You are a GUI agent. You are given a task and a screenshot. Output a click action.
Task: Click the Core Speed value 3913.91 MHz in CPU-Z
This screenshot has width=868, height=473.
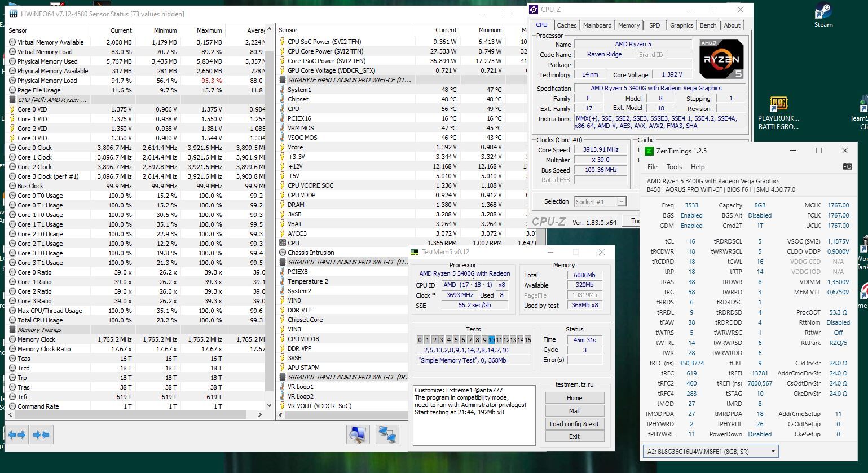coord(601,149)
